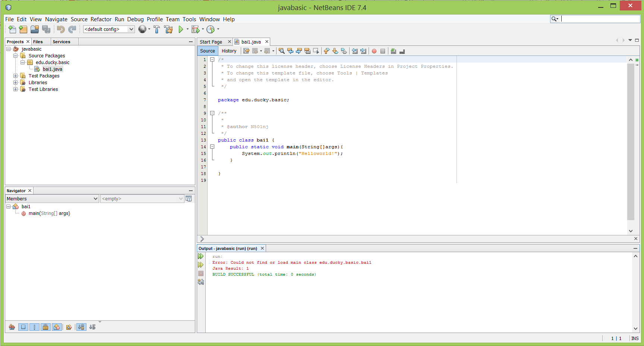The width and height of the screenshot is (644, 346).
Task: Open Profile Project dropdown arrow
Action: [x=218, y=29]
